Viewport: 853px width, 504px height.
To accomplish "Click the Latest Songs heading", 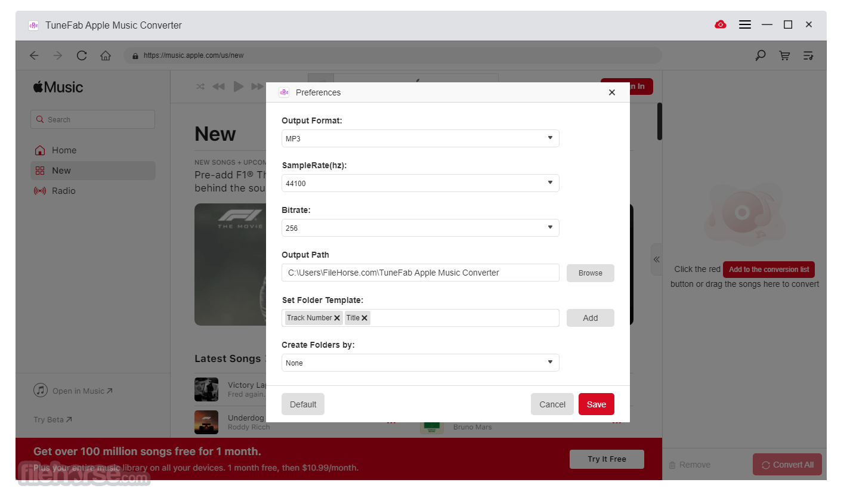I will [228, 358].
